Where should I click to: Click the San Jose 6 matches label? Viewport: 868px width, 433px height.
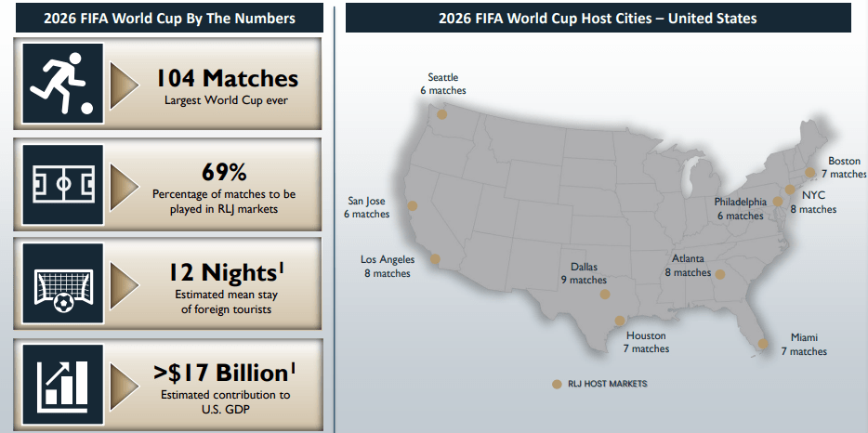366,207
